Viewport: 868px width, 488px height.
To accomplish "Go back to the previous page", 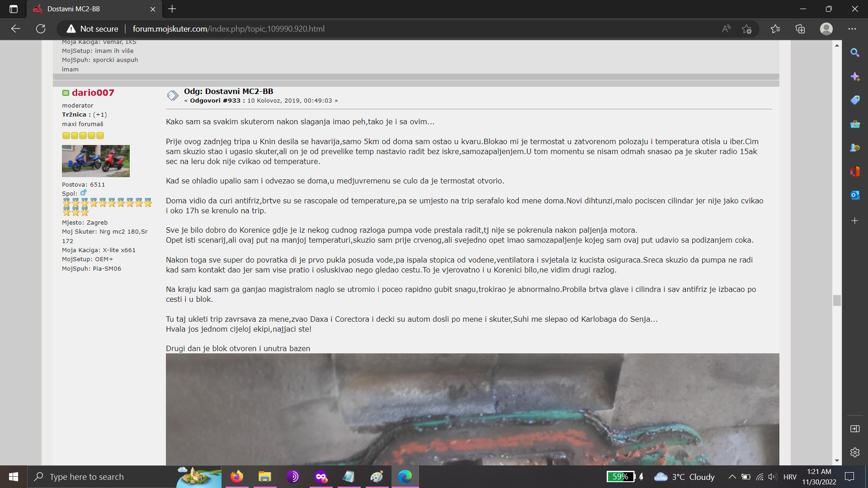I will coord(16,29).
